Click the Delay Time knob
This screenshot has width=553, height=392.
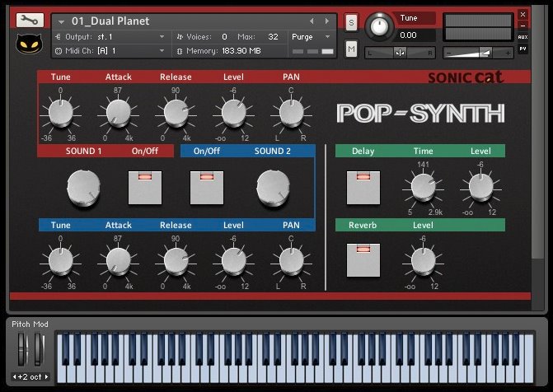424,186
